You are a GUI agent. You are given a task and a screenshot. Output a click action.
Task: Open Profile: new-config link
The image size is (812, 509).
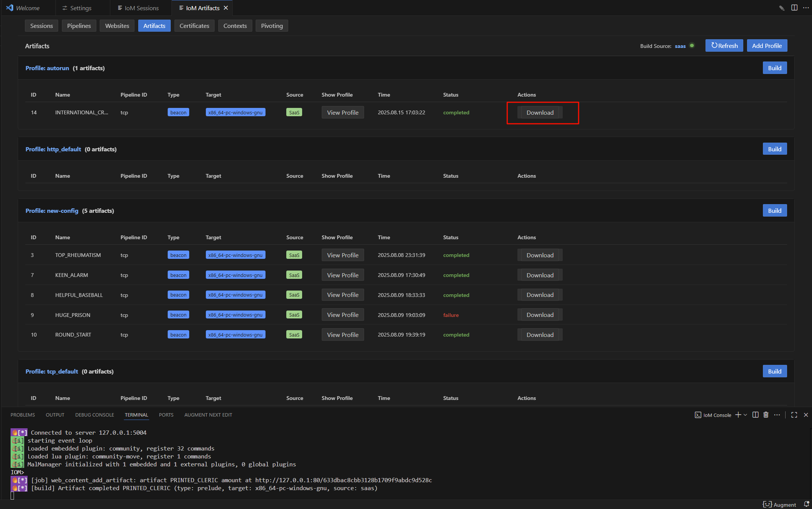[x=52, y=211]
